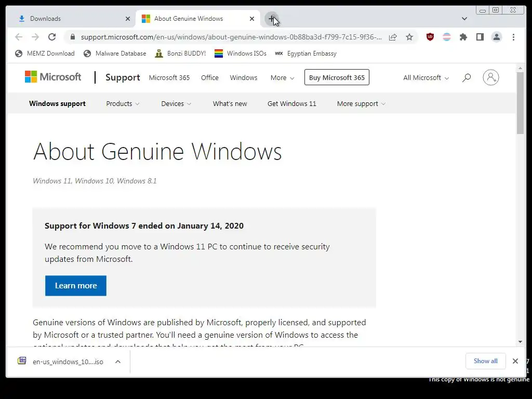Share this page icon in address bar
Viewport: 532px width, 399px height.
click(x=393, y=37)
